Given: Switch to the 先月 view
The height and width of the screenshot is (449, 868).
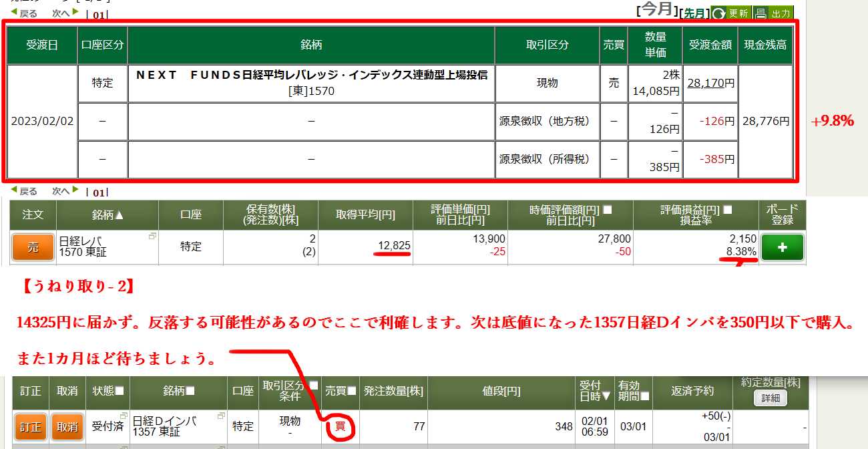Looking at the screenshot, I should point(694,13).
